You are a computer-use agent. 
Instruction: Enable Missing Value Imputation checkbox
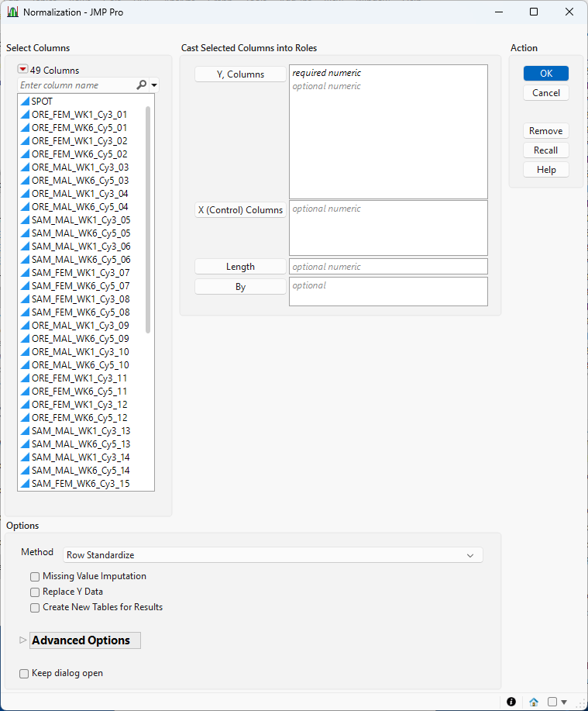click(x=35, y=576)
